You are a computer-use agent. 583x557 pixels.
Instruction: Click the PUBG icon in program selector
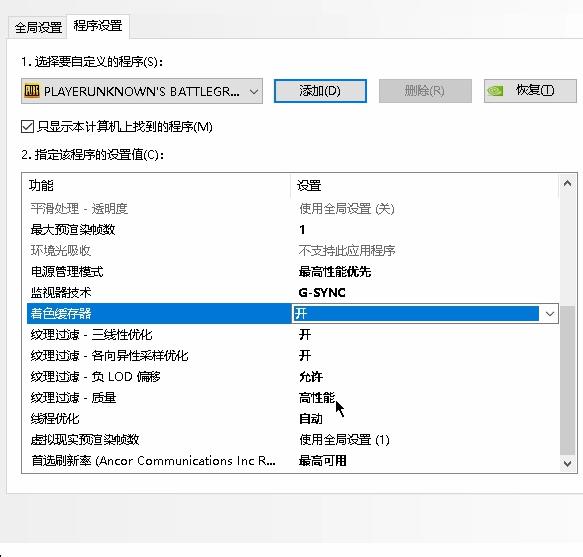coord(32,91)
